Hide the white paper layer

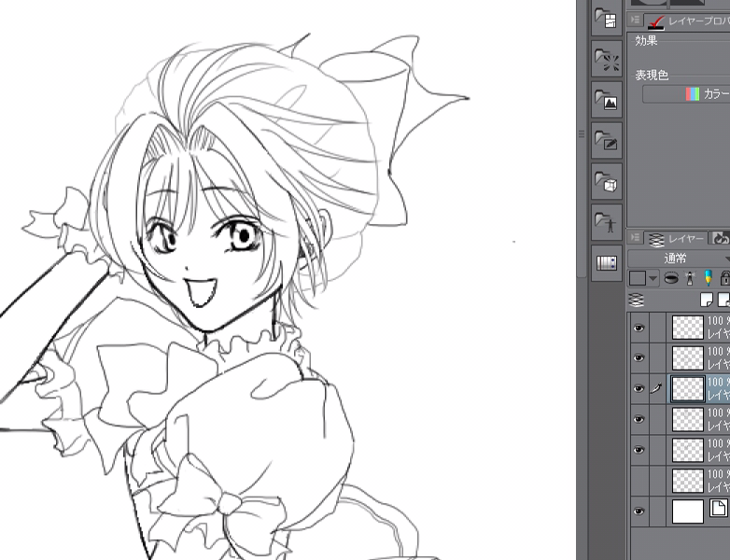[639, 511]
